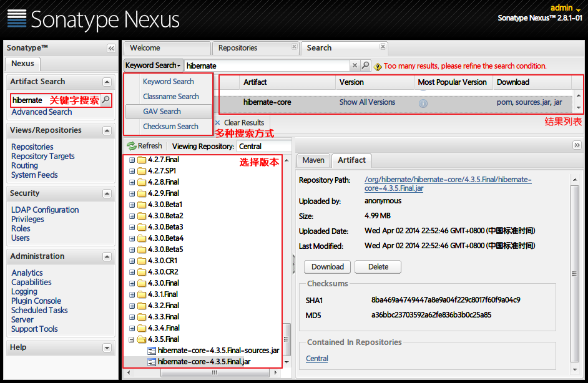Clear the hibernate search field with X icon
Image resolution: width=588 pixels, height=383 pixels.
click(x=355, y=65)
